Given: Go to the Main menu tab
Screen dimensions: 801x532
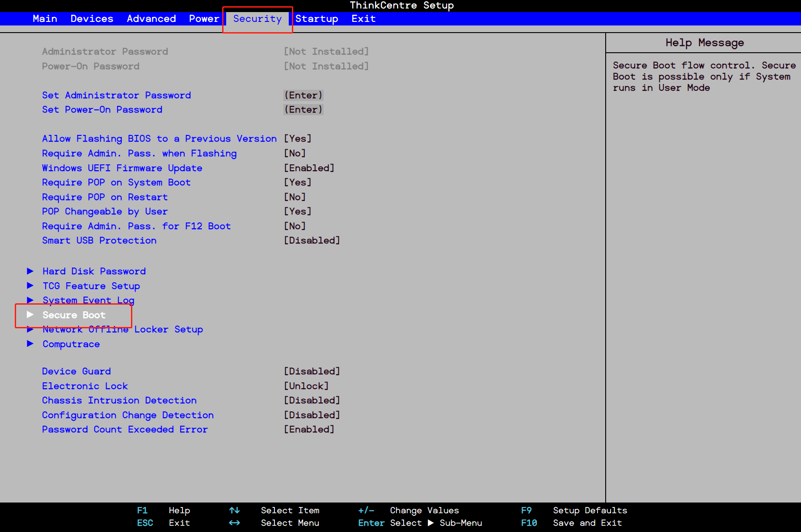Looking at the screenshot, I should tap(45, 19).
